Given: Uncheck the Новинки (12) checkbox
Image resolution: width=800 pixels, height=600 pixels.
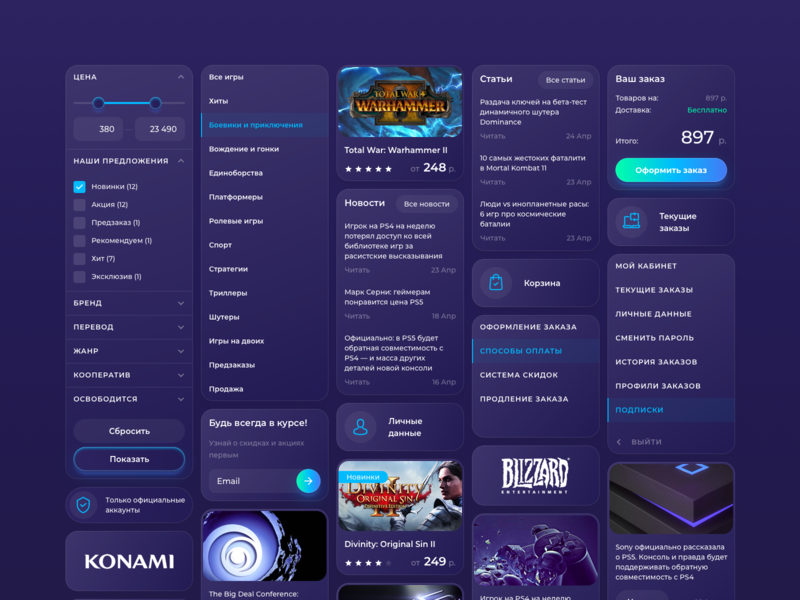Looking at the screenshot, I should pyautogui.click(x=79, y=187).
